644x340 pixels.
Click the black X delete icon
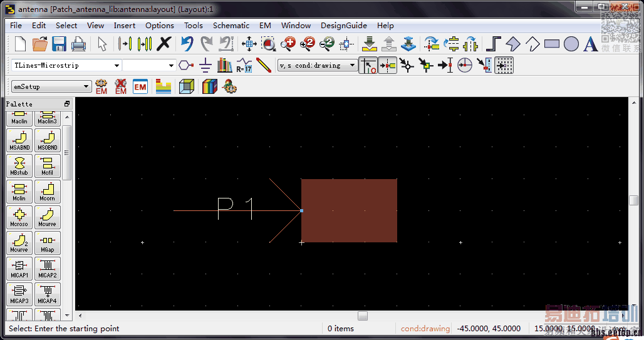click(164, 44)
